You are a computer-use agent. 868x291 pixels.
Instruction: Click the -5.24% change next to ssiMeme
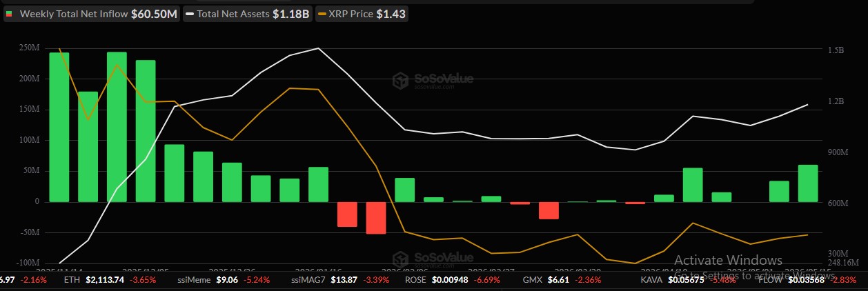point(256,280)
